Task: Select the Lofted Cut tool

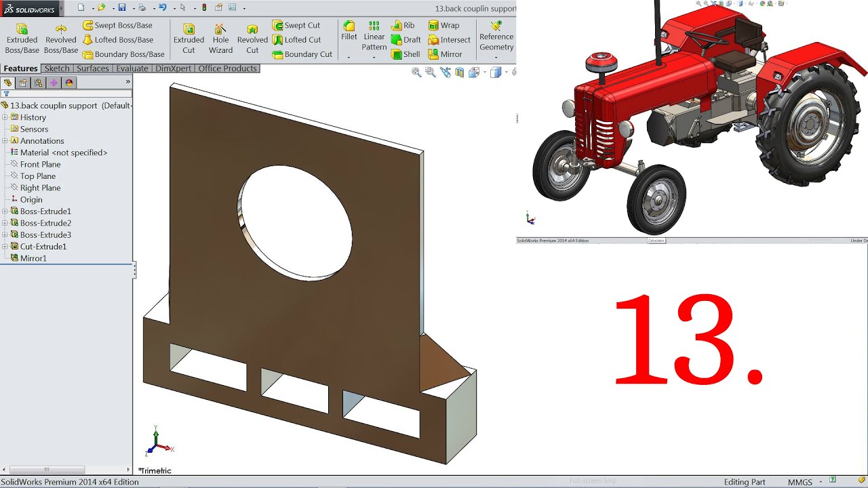Action: click(296, 40)
